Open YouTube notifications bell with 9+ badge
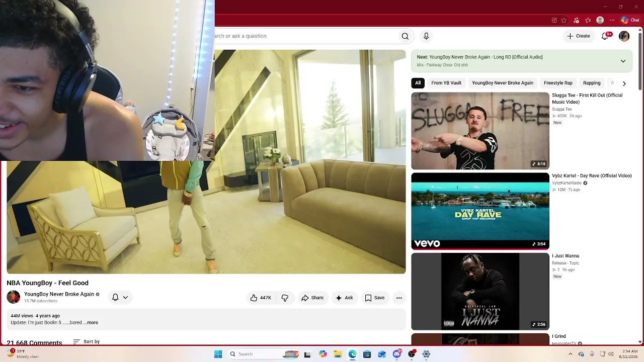The width and height of the screenshot is (644, 362). [x=605, y=36]
